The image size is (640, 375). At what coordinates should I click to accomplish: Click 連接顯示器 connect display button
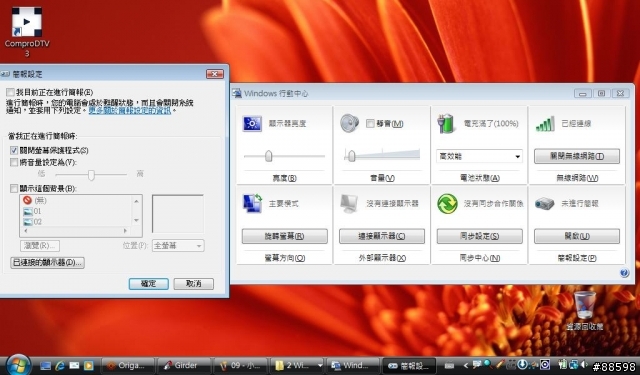[x=382, y=236]
